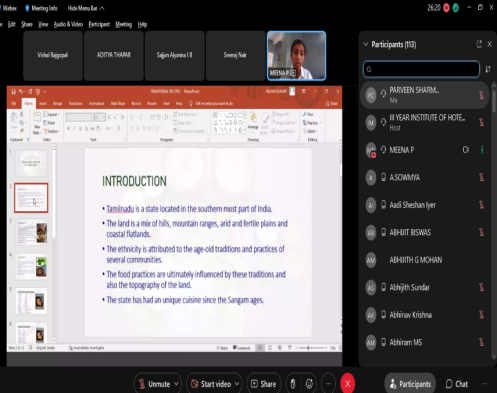Click the sort participants icon
This screenshot has height=393, width=497.
[x=488, y=69]
